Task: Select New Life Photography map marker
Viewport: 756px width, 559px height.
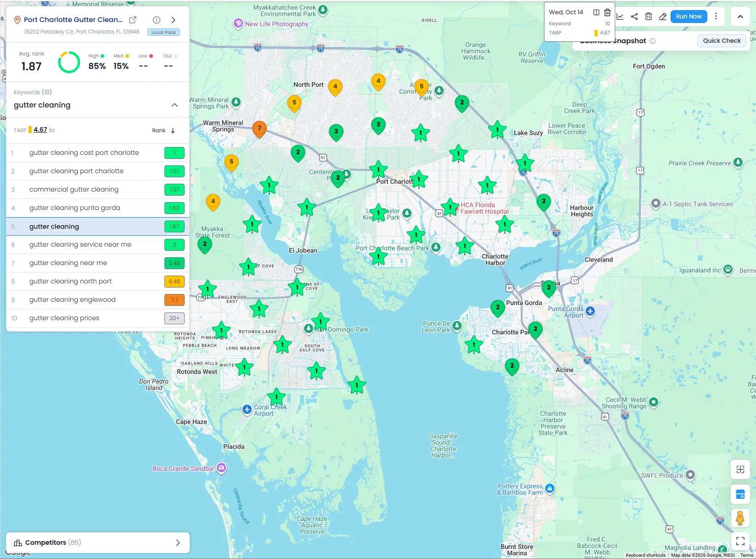Action: point(238,23)
